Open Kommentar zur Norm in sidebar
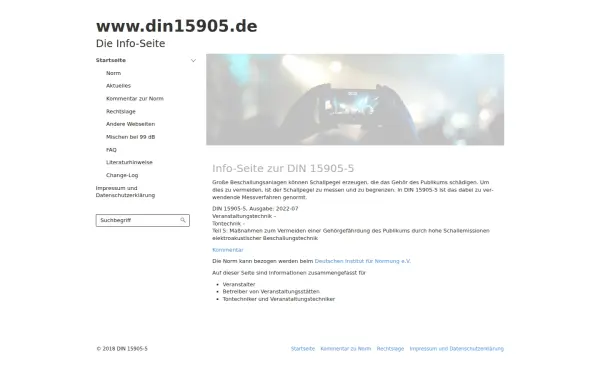The image size is (600, 375). point(135,99)
